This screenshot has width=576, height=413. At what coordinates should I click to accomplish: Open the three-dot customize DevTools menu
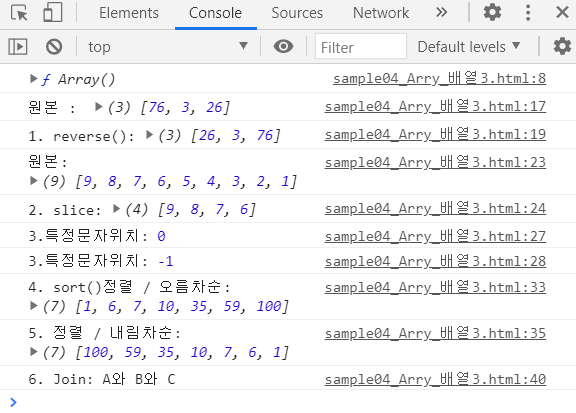(x=528, y=12)
